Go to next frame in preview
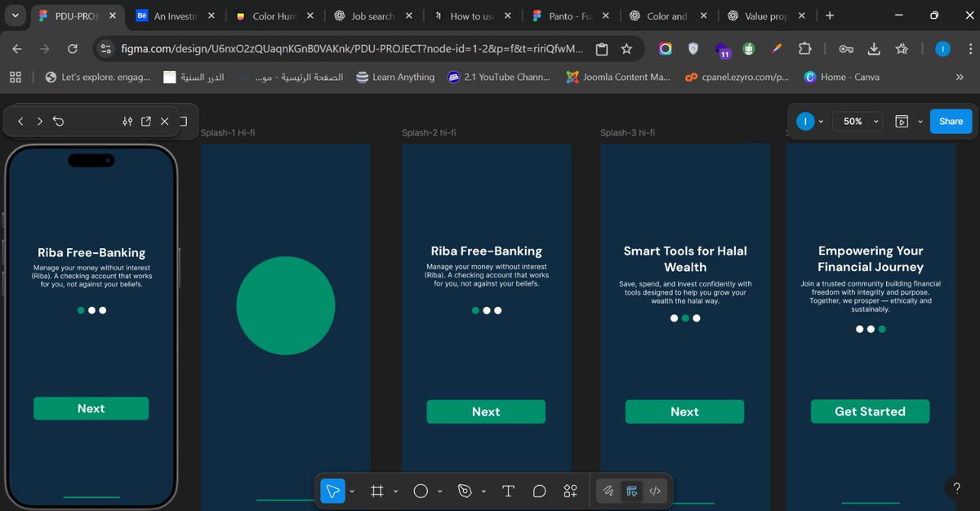 click(x=39, y=121)
